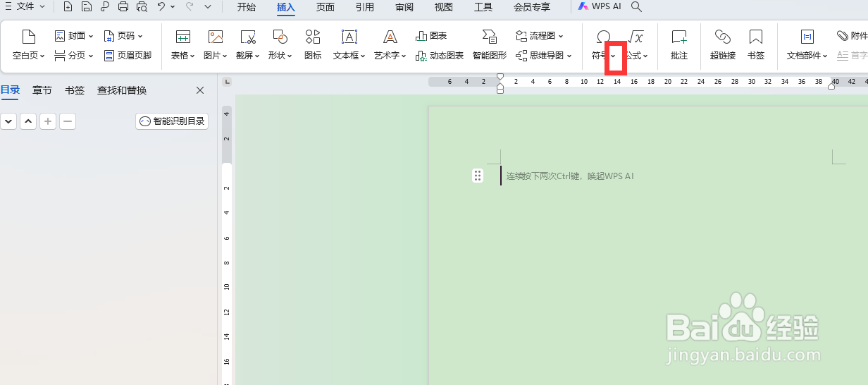Select the 目录 navigation pane tab
The image size is (868, 385).
click(x=10, y=90)
